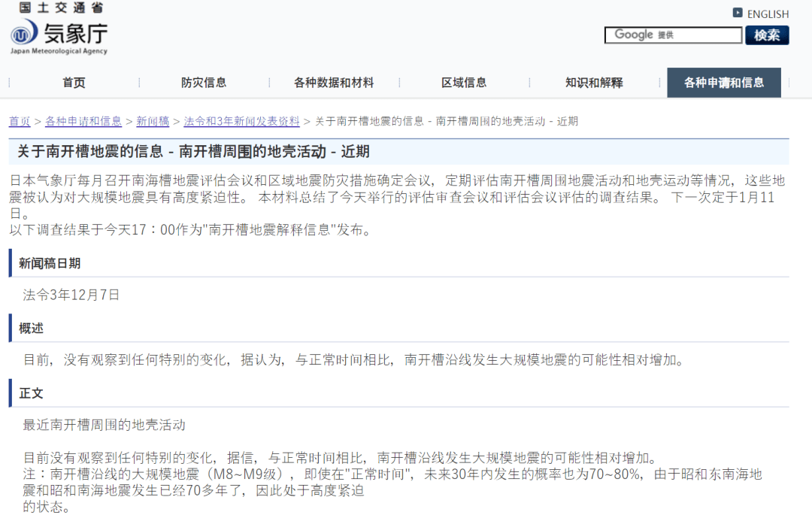
Task: Open the 各种申请和信息 breadcrumb link
Action: [x=83, y=121]
